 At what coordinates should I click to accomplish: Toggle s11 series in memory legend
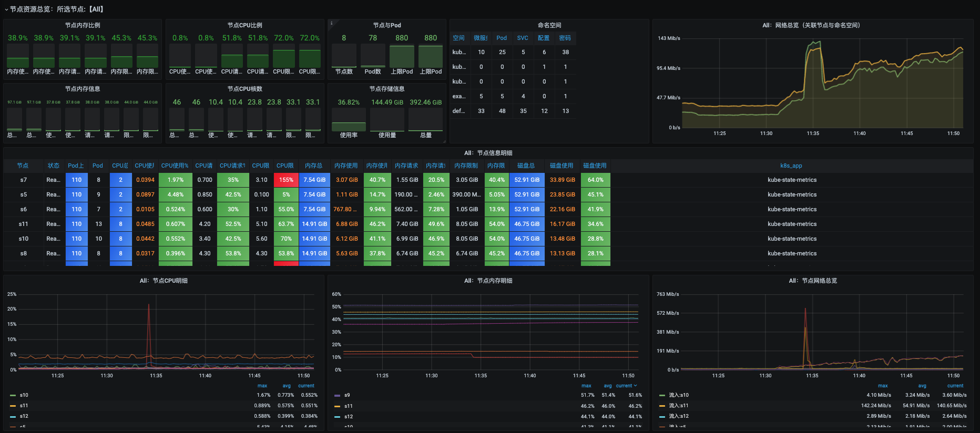click(x=349, y=406)
